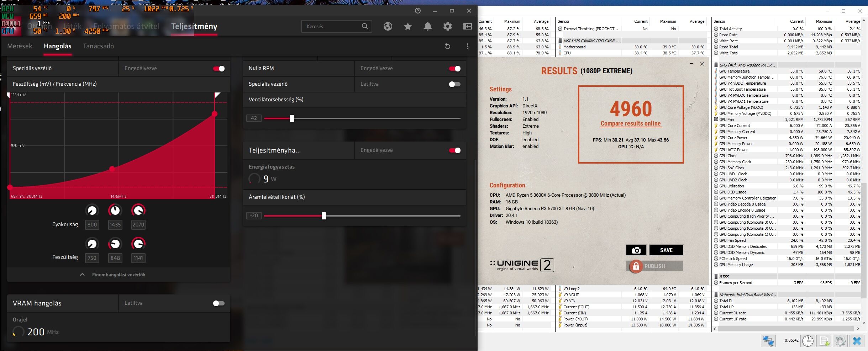
Task: Click the camera screenshot button in Unigine
Action: 636,250
